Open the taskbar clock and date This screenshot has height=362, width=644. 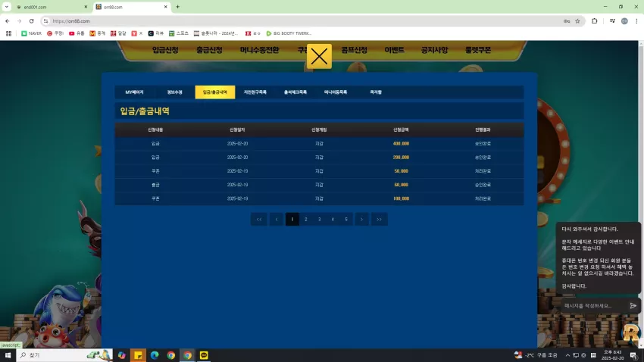pyautogui.click(x=612, y=355)
